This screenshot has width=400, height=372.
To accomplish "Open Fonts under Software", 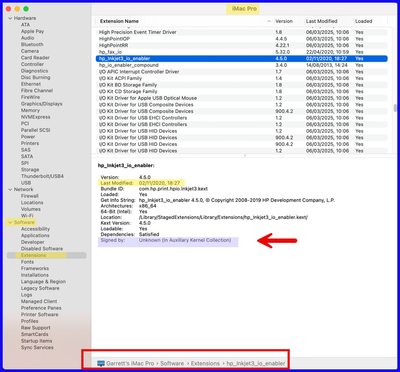I will (27, 262).
